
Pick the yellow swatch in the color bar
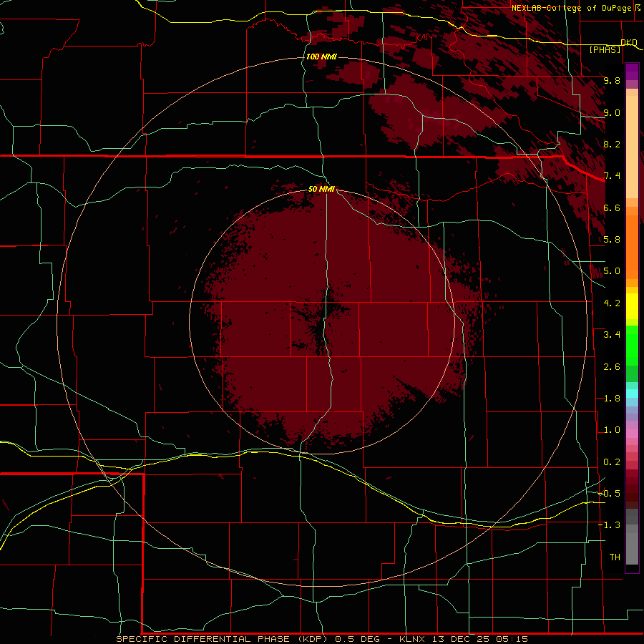tap(632, 306)
